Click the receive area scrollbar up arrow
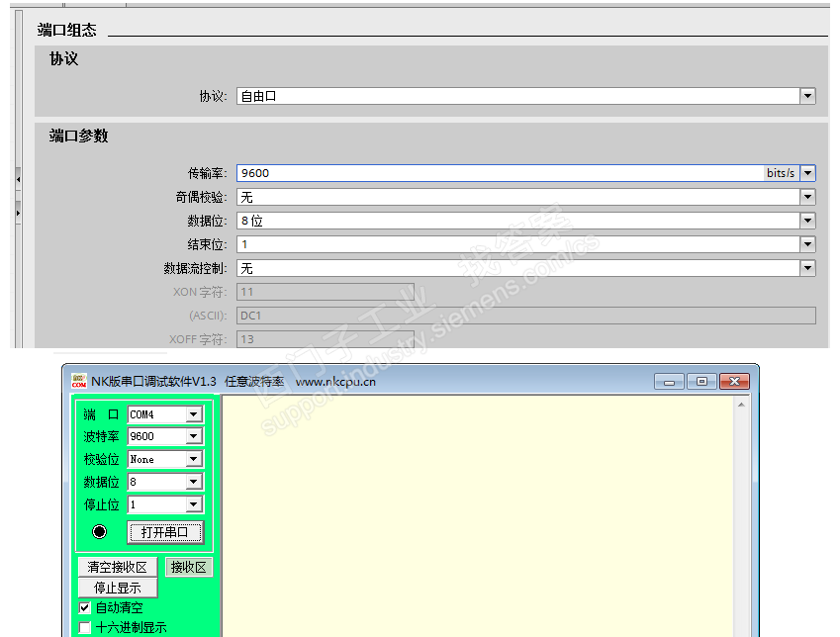Image resolution: width=840 pixels, height=637 pixels. pos(741,405)
